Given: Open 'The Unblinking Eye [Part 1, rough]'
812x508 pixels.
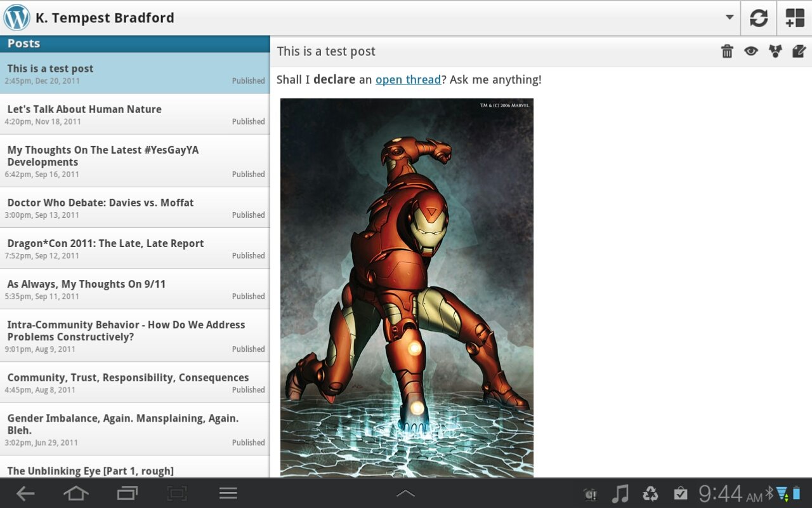Looking at the screenshot, I should (134, 467).
